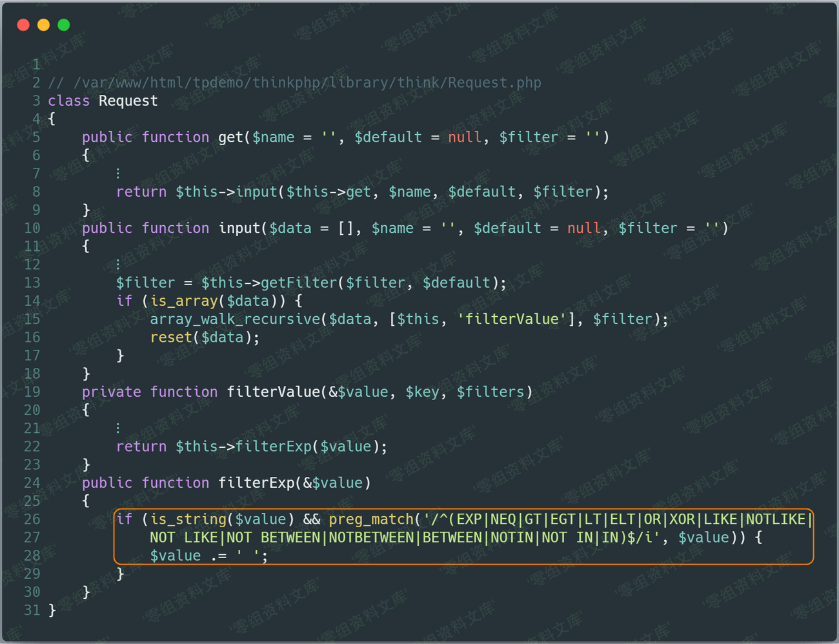The width and height of the screenshot is (839, 644).
Task: Click the is_string call on line 26
Action: point(188,519)
